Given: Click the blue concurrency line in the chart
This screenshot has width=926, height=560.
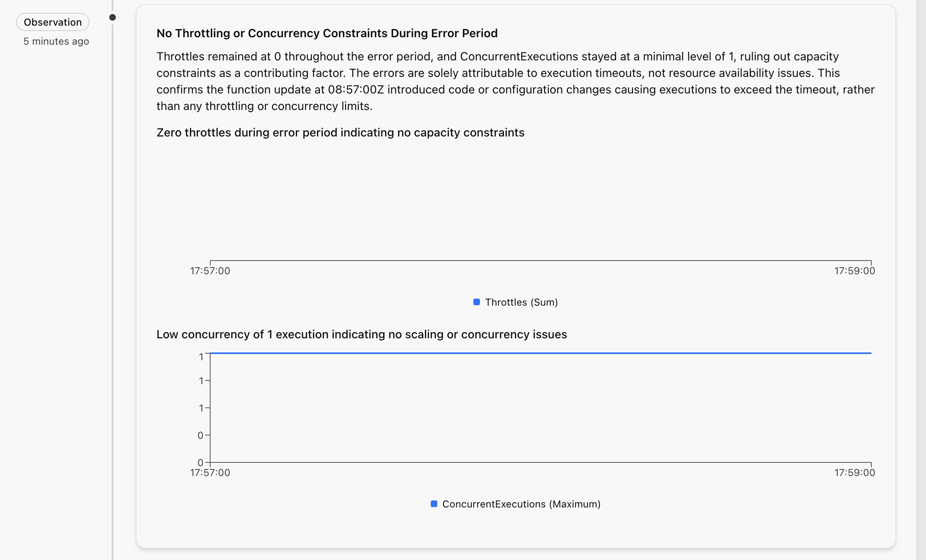Looking at the screenshot, I should coord(538,353).
